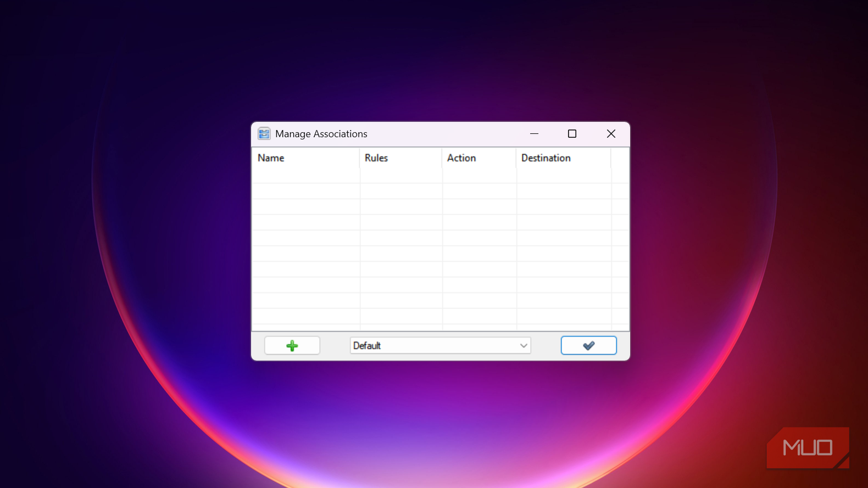Click the green plus add association button
The height and width of the screenshot is (488, 868).
tap(292, 345)
